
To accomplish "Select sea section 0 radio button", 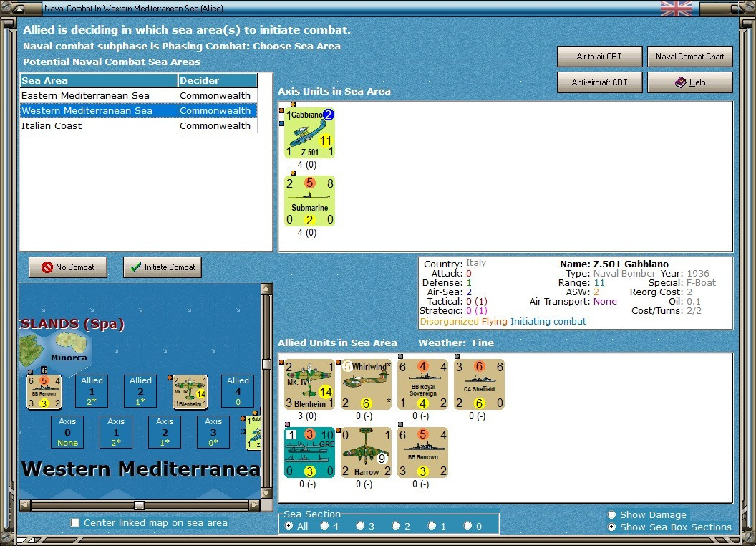I will [467, 526].
